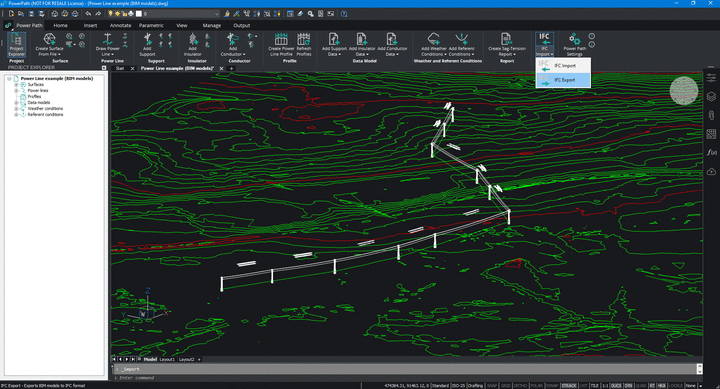Toggle POLAR in status bar

[x=536, y=386]
